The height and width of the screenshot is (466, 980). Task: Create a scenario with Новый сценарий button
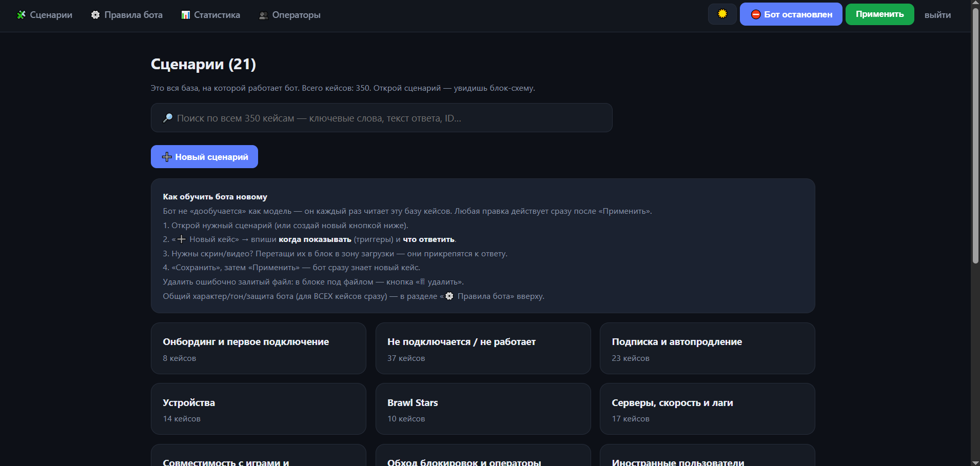pos(204,157)
